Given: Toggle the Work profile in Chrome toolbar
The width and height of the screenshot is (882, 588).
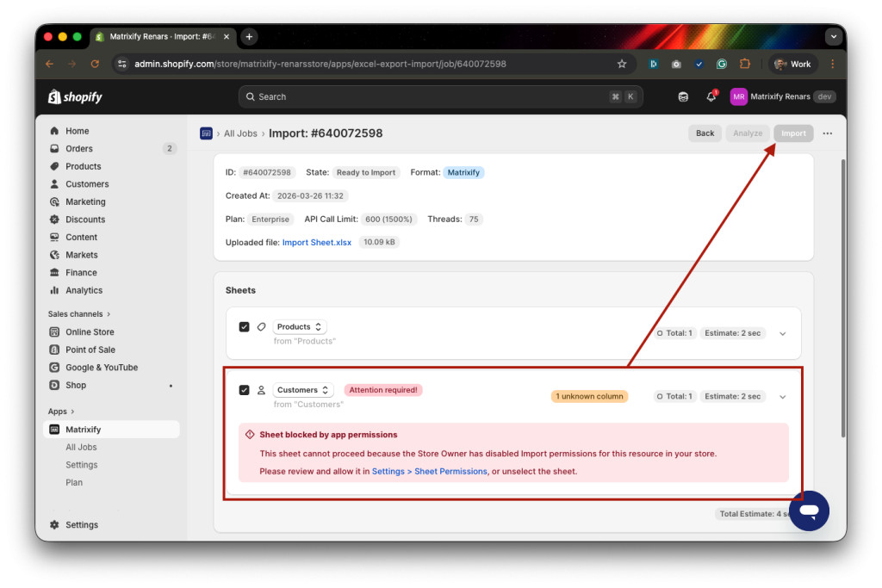Looking at the screenshot, I should pos(792,63).
